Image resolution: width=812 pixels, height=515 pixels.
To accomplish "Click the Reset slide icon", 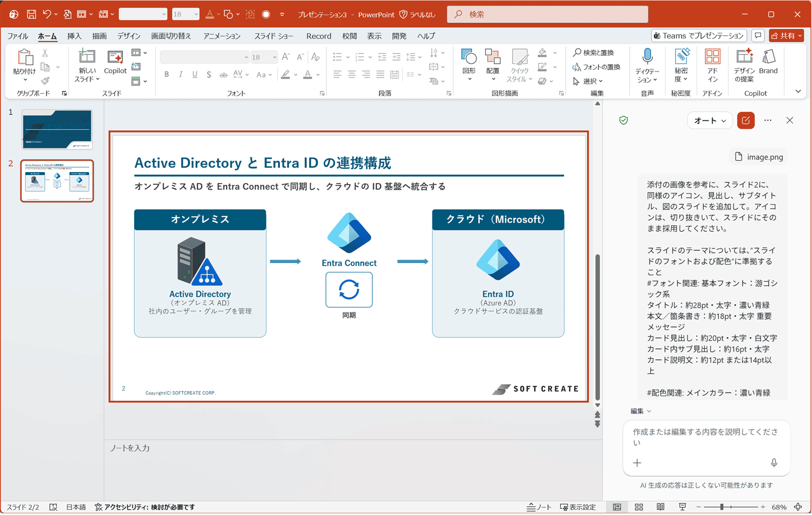I will click(136, 67).
